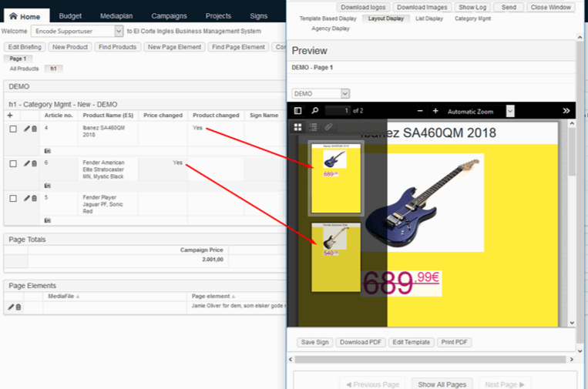
Task: Click the Find Page Element button
Action: coord(238,47)
